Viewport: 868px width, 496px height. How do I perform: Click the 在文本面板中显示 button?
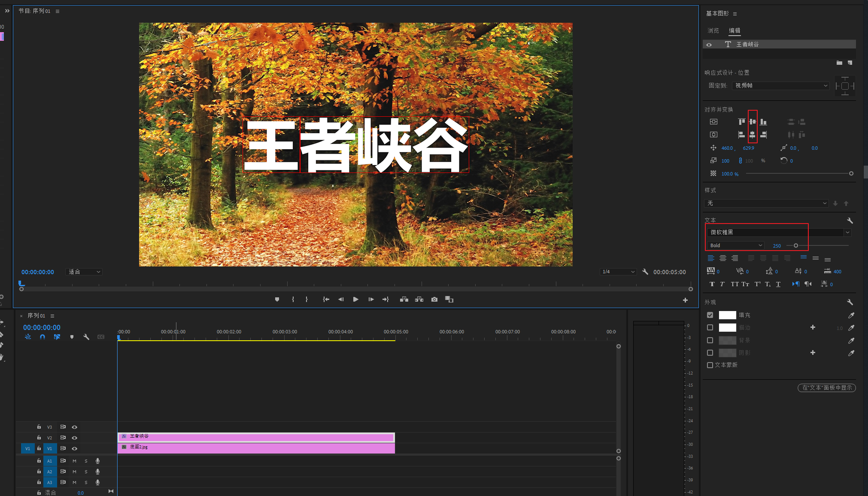pos(826,387)
